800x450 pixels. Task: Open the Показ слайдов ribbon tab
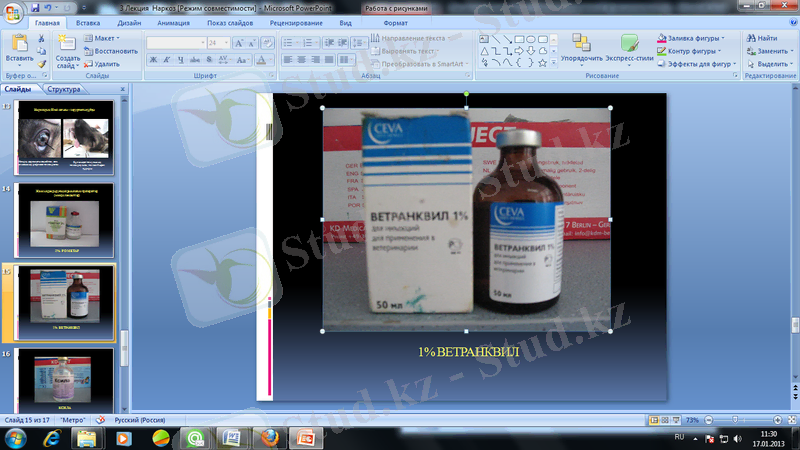coord(230,23)
